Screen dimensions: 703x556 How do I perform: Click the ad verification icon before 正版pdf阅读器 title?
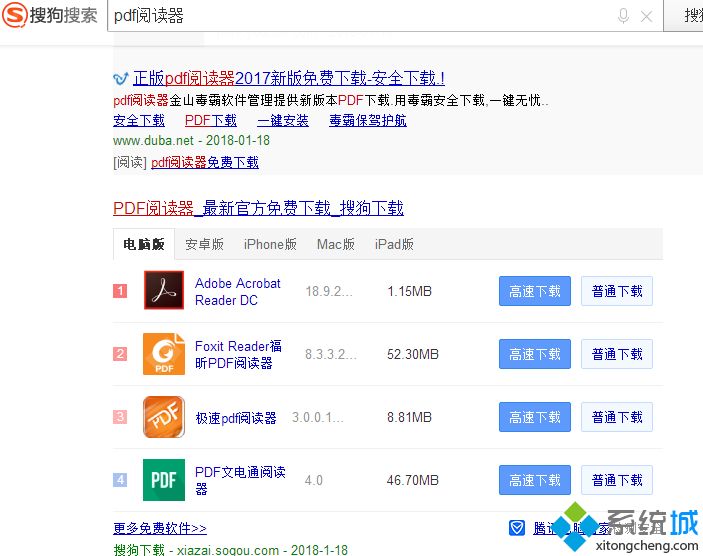pyautogui.click(x=121, y=79)
